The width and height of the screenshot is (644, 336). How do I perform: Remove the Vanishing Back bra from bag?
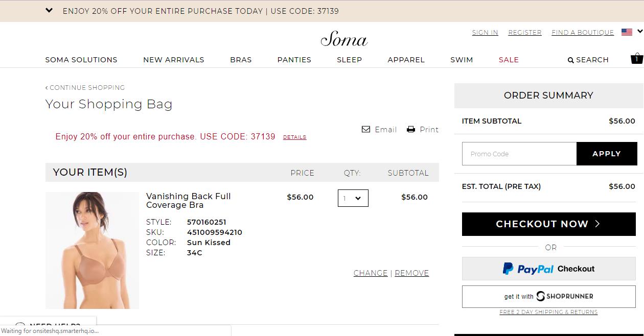[412, 273]
